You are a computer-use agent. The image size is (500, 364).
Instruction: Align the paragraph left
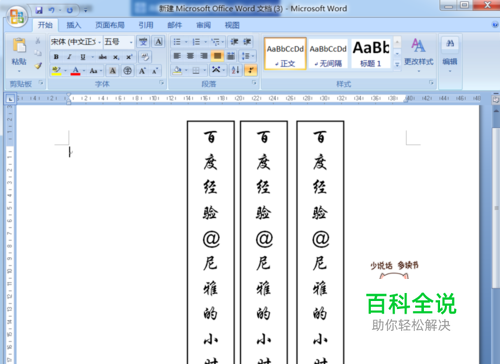[177, 56]
